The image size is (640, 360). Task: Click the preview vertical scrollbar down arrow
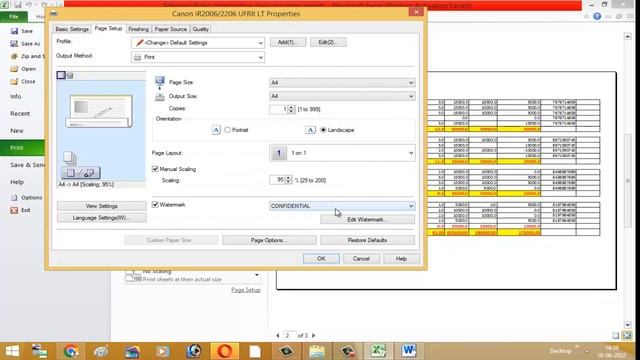tap(628, 325)
